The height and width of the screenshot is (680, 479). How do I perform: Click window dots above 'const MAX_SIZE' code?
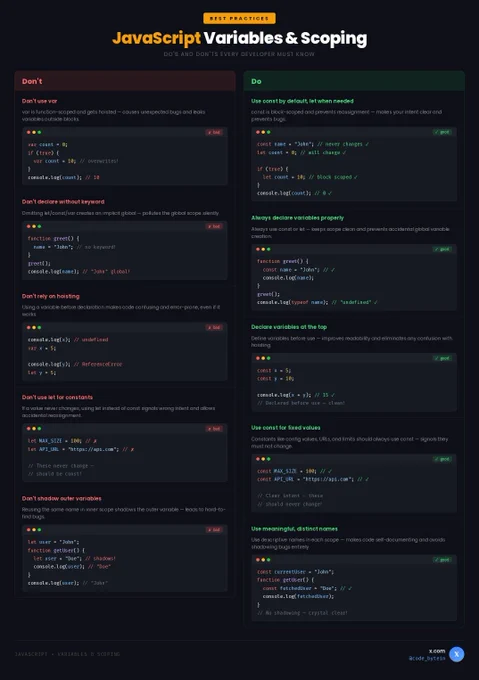click(263, 459)
